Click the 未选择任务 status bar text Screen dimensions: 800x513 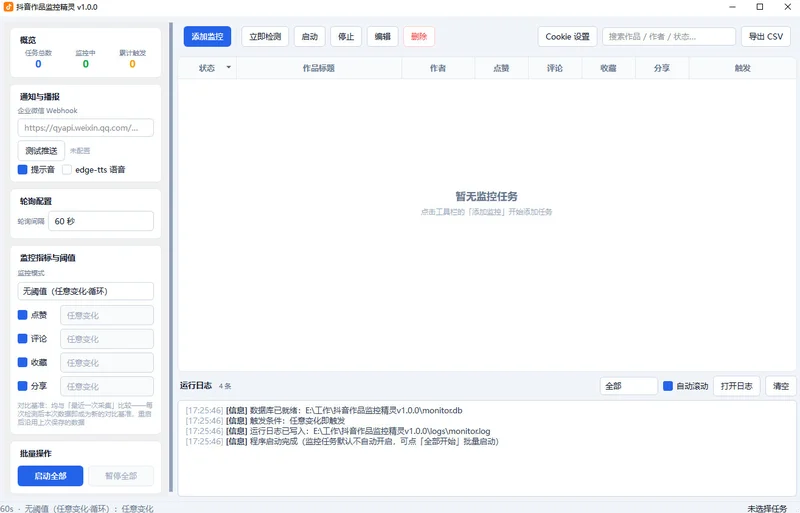coord(767,508)
